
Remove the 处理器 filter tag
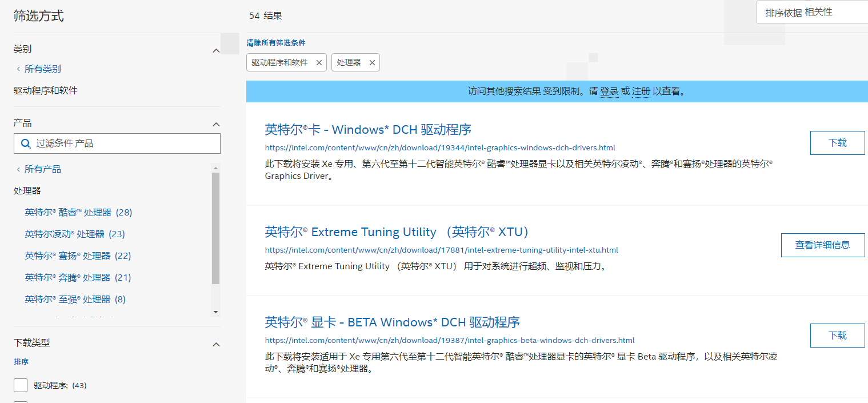(372, 63)
